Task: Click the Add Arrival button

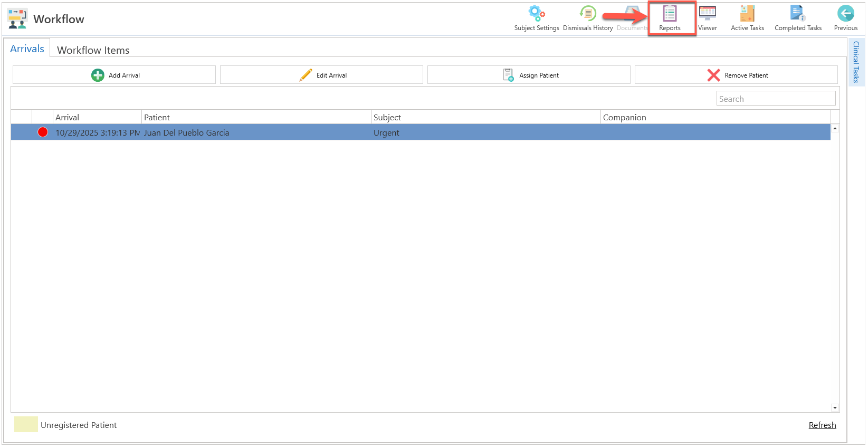Action: [114, 75]
